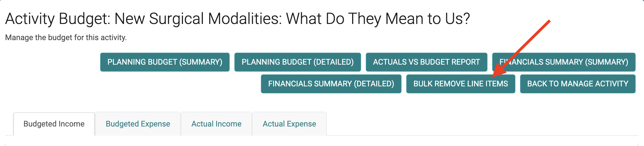Click the Financials Summary (Summary) button
The height and width of the screenshot is (146, 644).
pos(564,62)
